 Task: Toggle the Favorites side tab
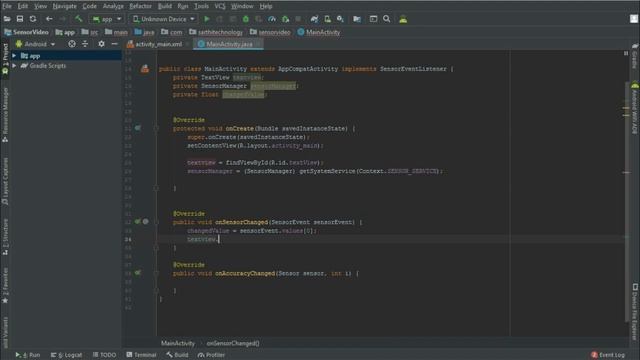(x=5, y=286)
